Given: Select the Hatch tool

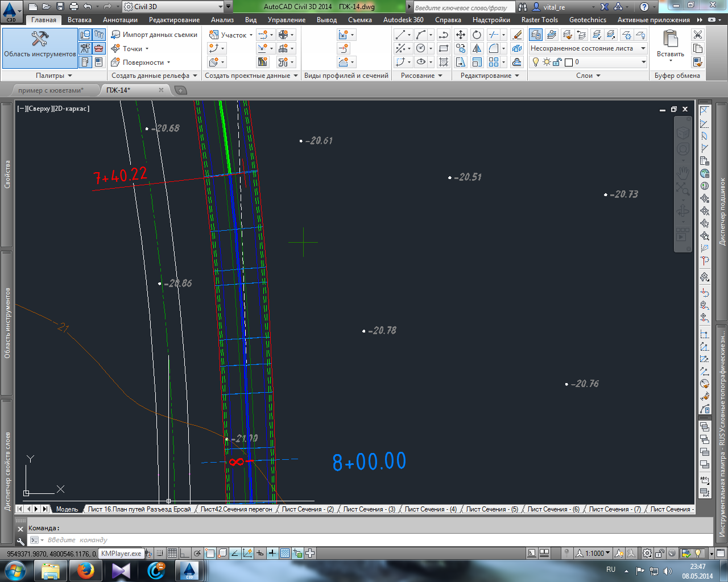Looking at the screenshot, I should tap(444, 62).
